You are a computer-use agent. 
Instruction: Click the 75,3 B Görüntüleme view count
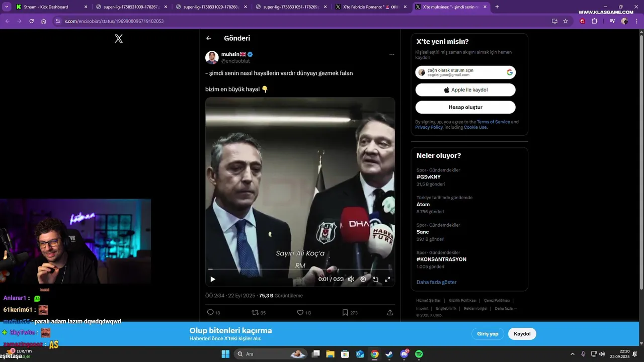(281, 296)
